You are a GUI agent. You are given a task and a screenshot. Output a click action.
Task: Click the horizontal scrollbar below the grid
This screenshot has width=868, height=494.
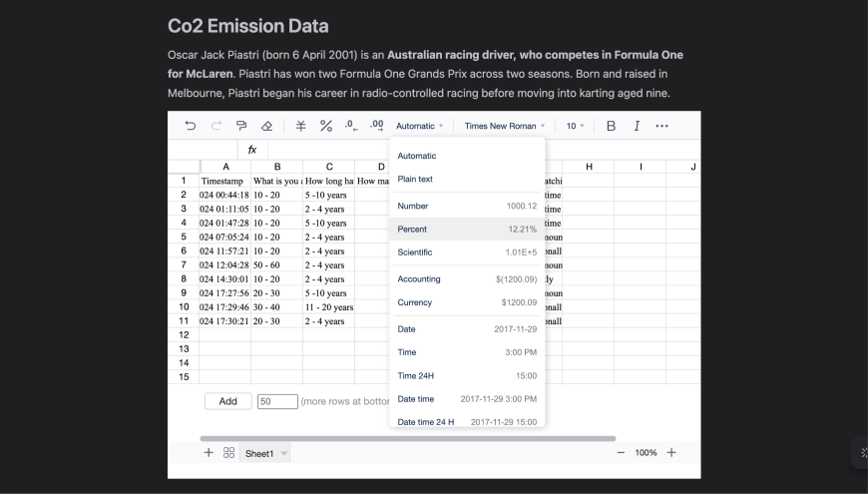tap(407, 438)
